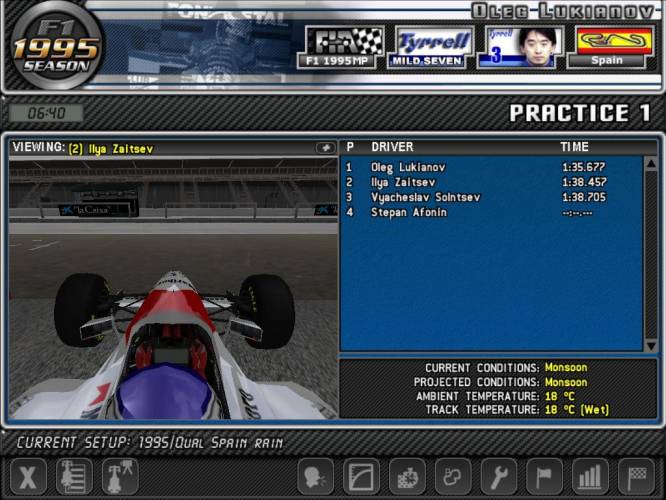Open the telemetry graph curve icon
666x500 pixels.
pyautogui.click(x=361, y=476)
